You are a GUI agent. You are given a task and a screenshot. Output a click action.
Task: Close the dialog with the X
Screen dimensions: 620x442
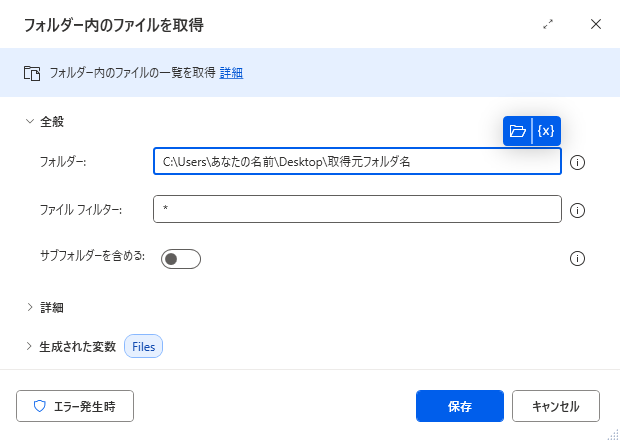coord(596,24)
